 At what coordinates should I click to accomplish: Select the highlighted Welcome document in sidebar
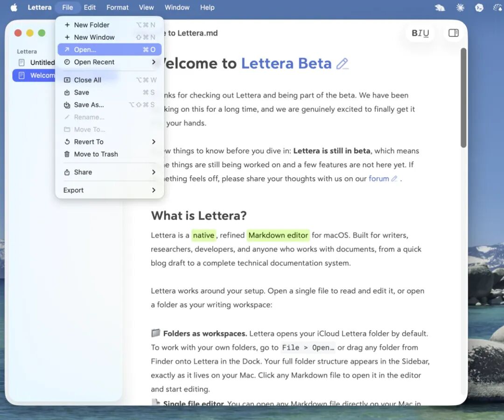(x=34, y=76)
